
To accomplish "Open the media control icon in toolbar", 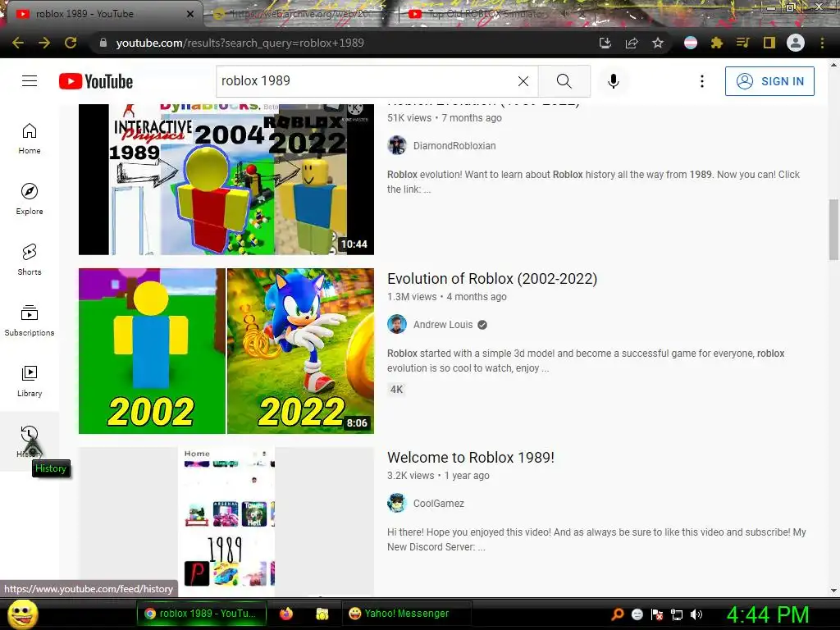I will 743,43.
